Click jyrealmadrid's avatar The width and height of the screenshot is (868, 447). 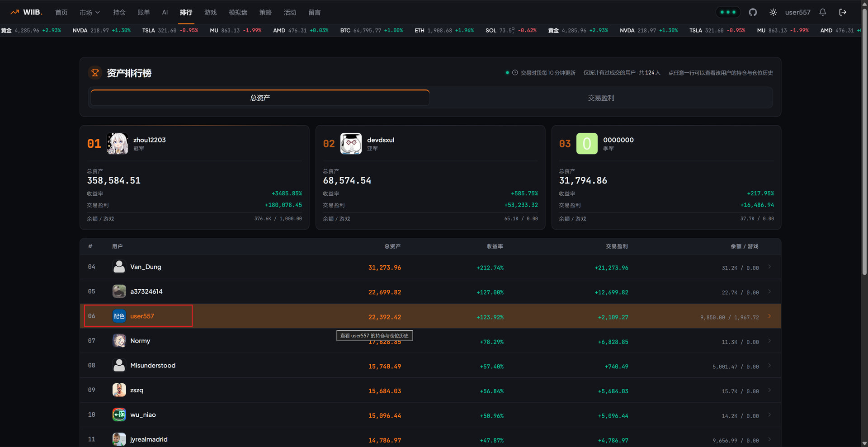tap(119, 439)
